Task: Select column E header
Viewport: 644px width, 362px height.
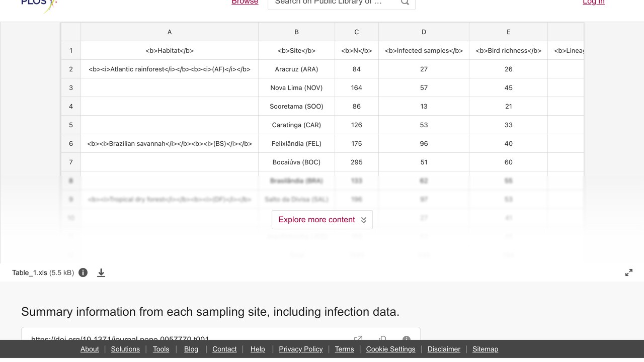Action: pos(508,32)
